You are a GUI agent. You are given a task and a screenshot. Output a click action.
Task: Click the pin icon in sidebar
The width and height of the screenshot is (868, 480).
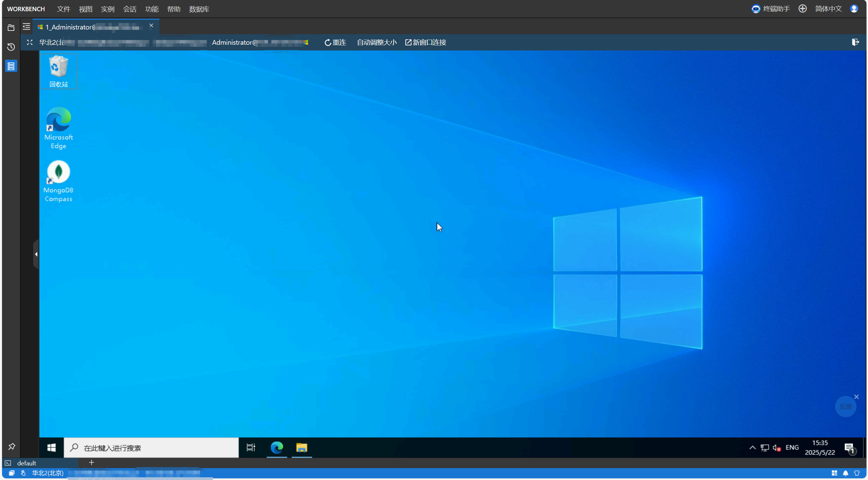pos(12,446)
